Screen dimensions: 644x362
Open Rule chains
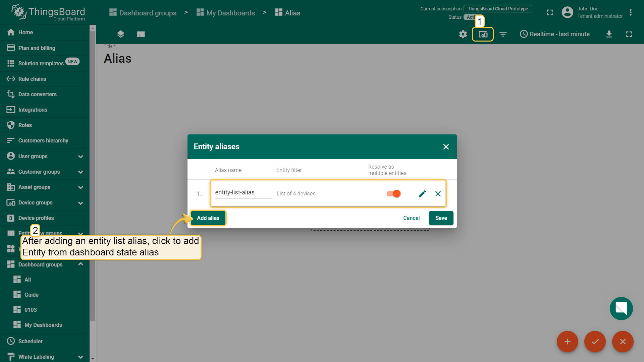45,79
